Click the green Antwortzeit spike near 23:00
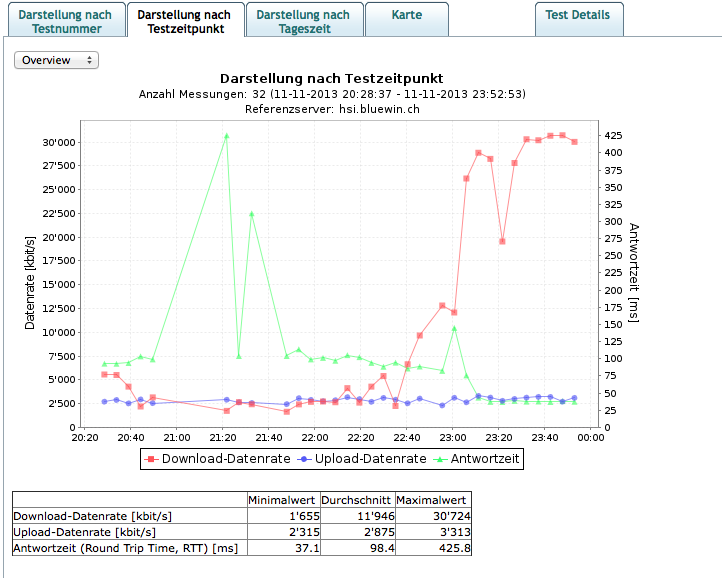 [x=454, y=328]
